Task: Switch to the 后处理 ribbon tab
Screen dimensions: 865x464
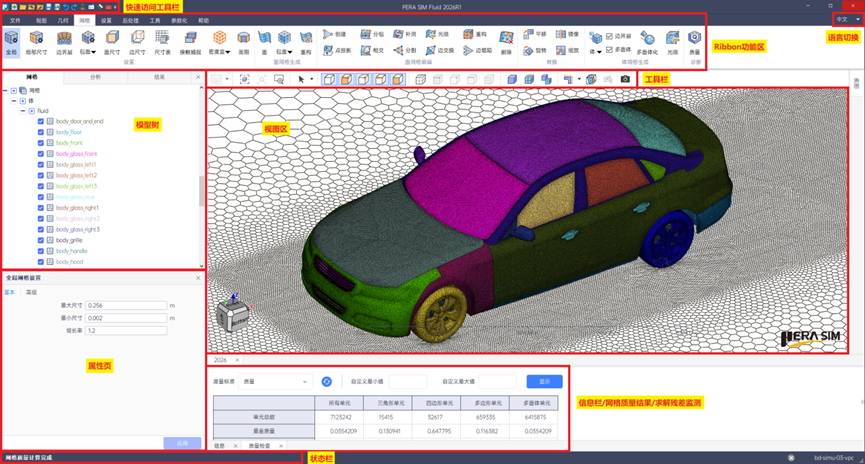Action: [x=130, y=20]
